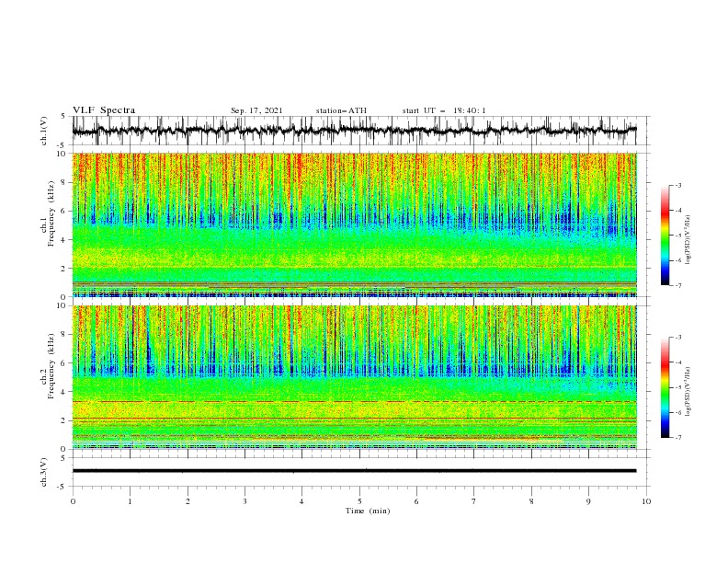The width and height of the screenshot is (728, 563).
Task: Click the ch.1 voltage waveform trace
Action: 354,131
